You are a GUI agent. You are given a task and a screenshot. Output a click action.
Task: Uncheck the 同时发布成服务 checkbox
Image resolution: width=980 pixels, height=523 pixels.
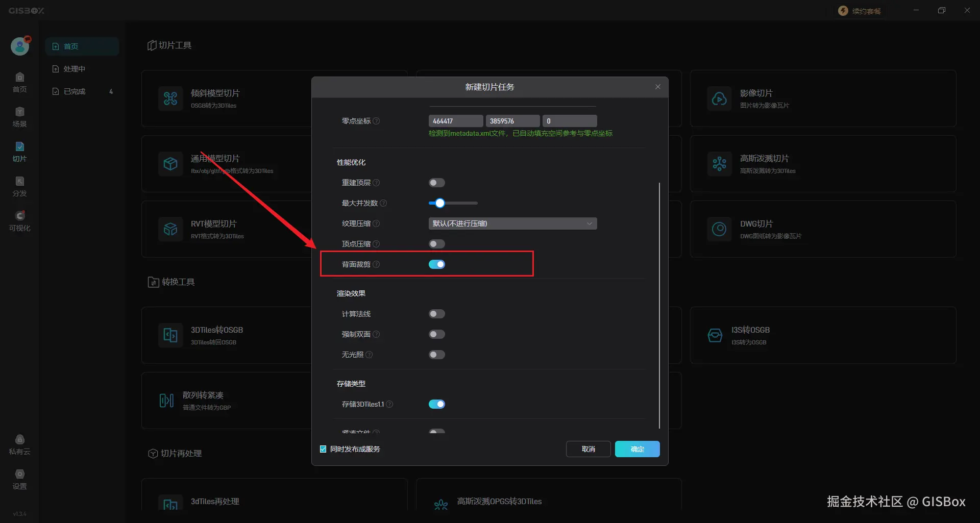pos(323,449)
